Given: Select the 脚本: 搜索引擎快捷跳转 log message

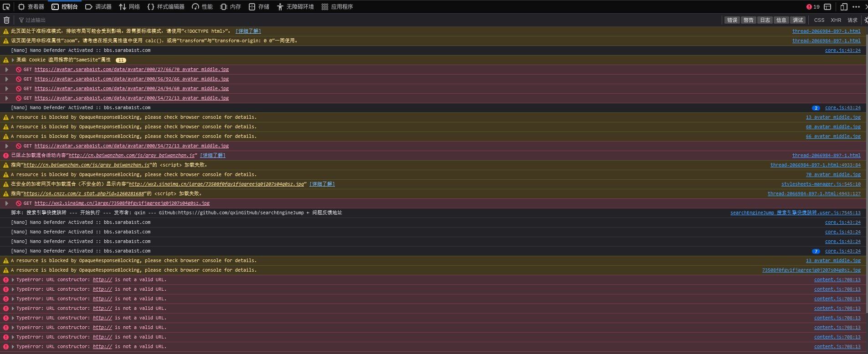Looking at the screenshot, I should 176,213.
